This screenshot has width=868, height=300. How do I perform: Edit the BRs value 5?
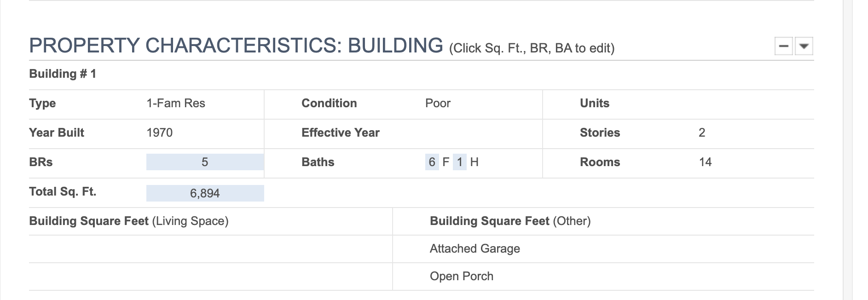pos(205,162)
